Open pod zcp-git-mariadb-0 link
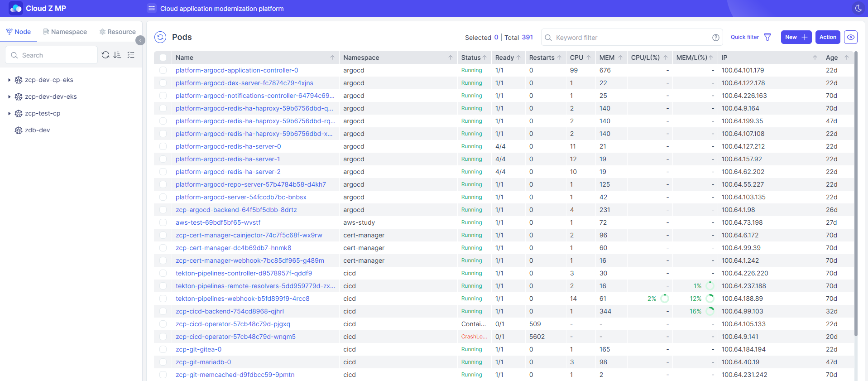The image size is (868, 381). tap(203, 362)
